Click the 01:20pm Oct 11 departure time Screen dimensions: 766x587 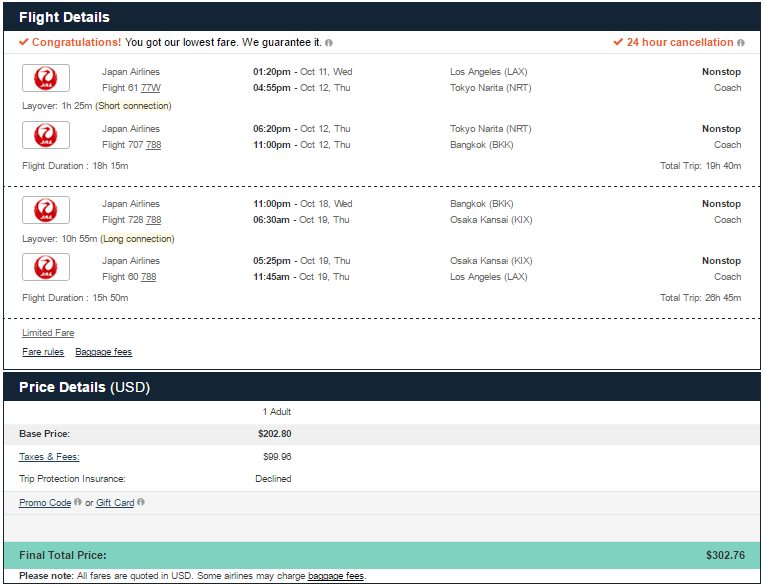[302, 72]
